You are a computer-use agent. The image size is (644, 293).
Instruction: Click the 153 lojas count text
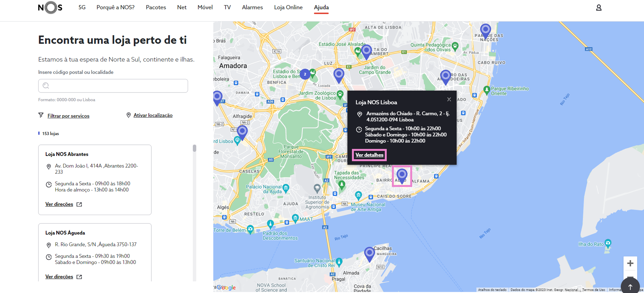coord(51,133)
